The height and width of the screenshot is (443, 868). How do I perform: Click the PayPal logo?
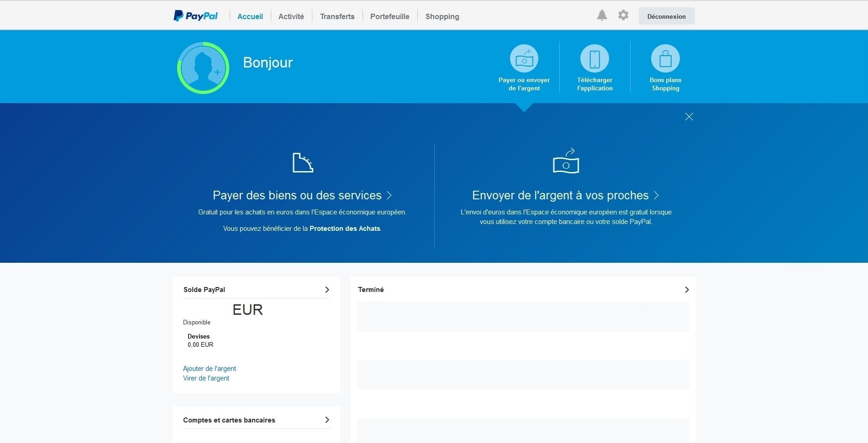point(195,16)
